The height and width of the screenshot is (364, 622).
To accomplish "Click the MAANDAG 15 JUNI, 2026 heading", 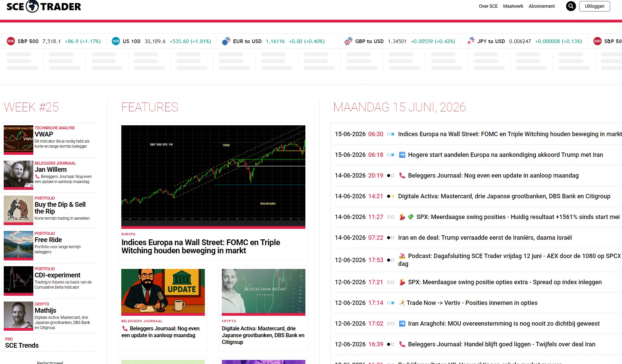I will [x=399, y=107].
